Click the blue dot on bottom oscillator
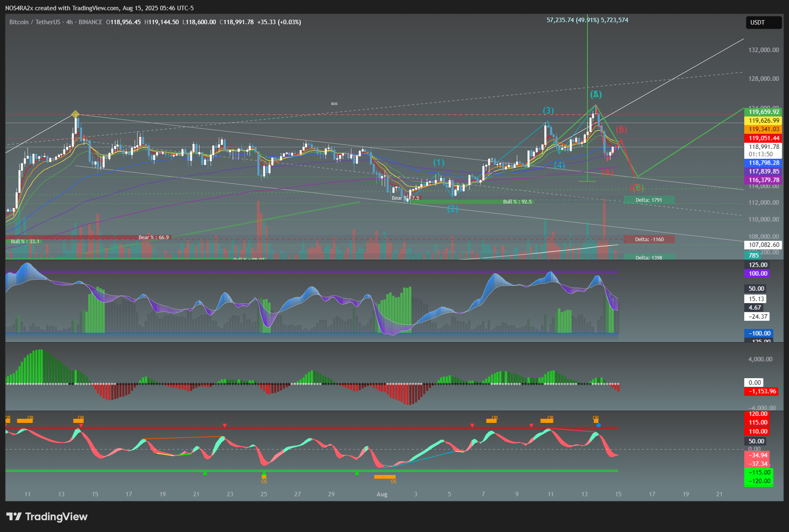789x532 pixels. (599, 425)
